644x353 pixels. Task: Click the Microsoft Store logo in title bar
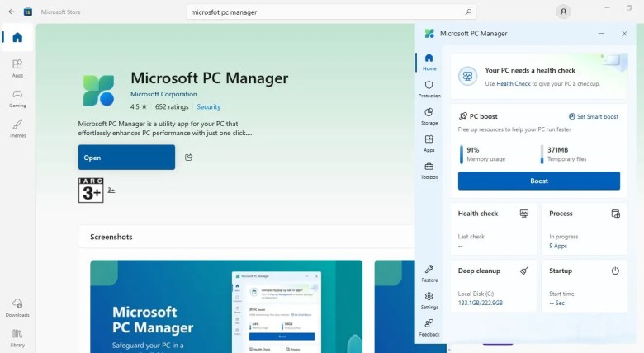[27, 12]
